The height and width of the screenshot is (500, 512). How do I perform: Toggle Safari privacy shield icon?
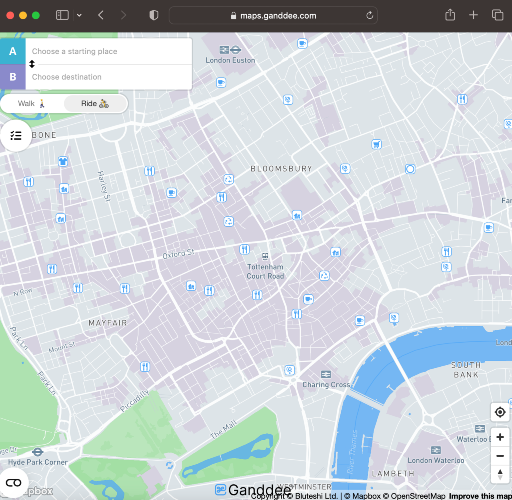click(154, 15)
